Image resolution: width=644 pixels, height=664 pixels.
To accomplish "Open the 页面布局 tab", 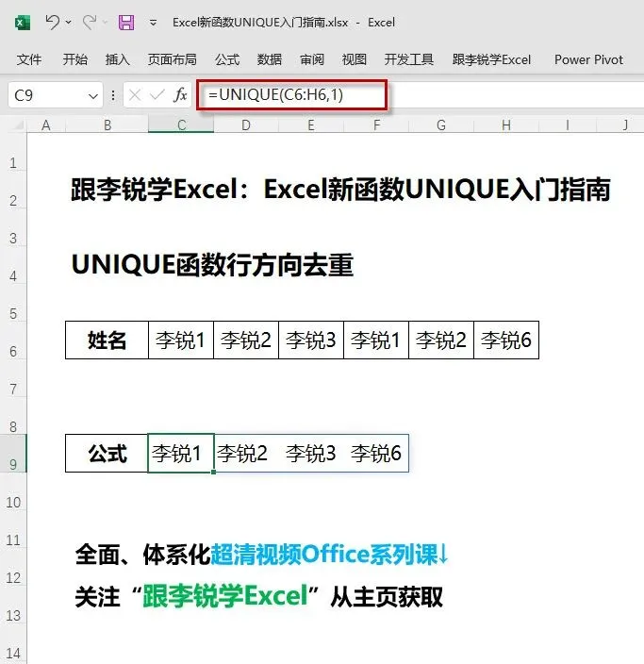I will [x=172, y=59].
